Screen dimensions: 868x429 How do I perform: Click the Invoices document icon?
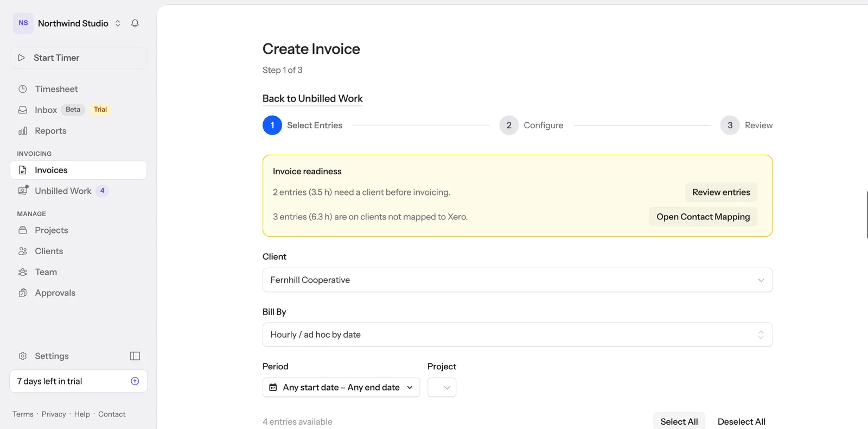[x=23, y=170]
